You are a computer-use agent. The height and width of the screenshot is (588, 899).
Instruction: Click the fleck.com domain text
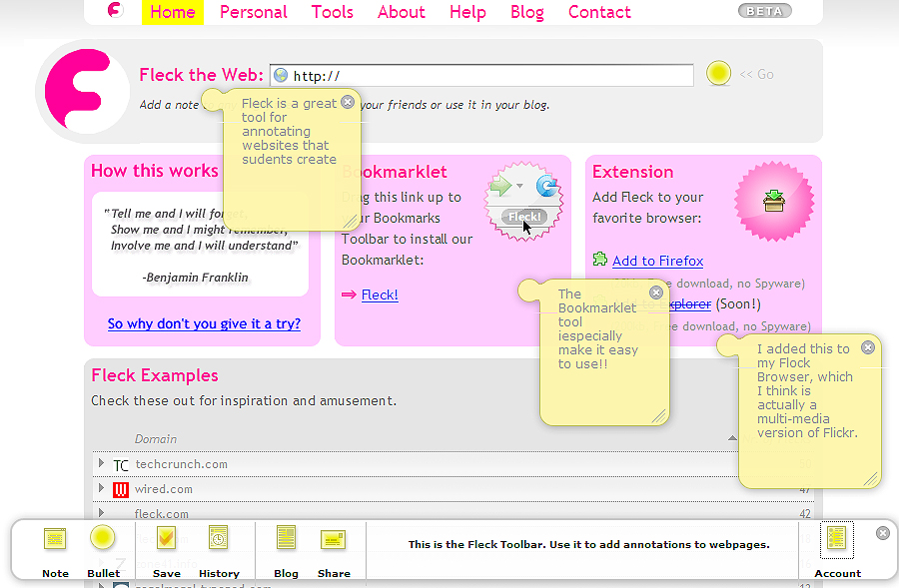coord(161,513)
